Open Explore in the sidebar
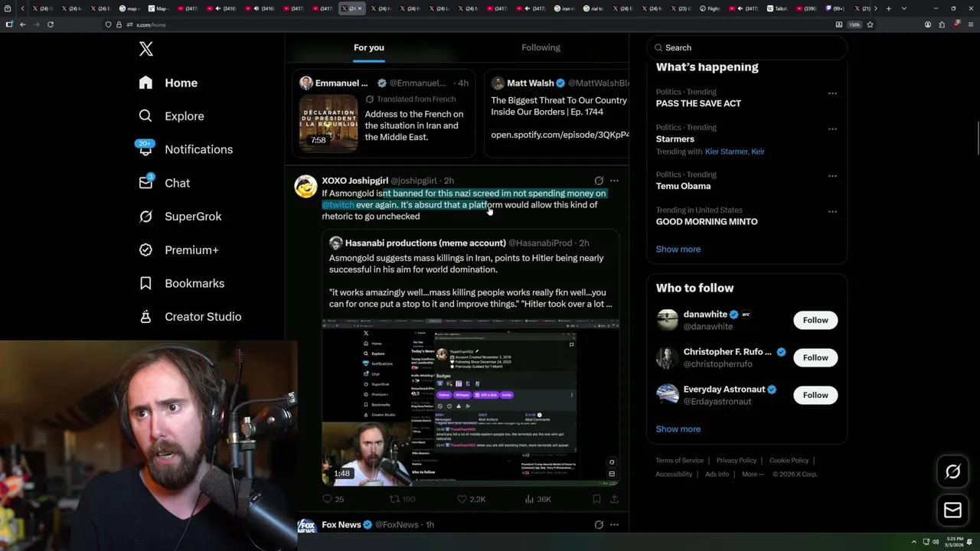Image resolution: width=980 pixels, height=551 pixels. click(171, 116)
